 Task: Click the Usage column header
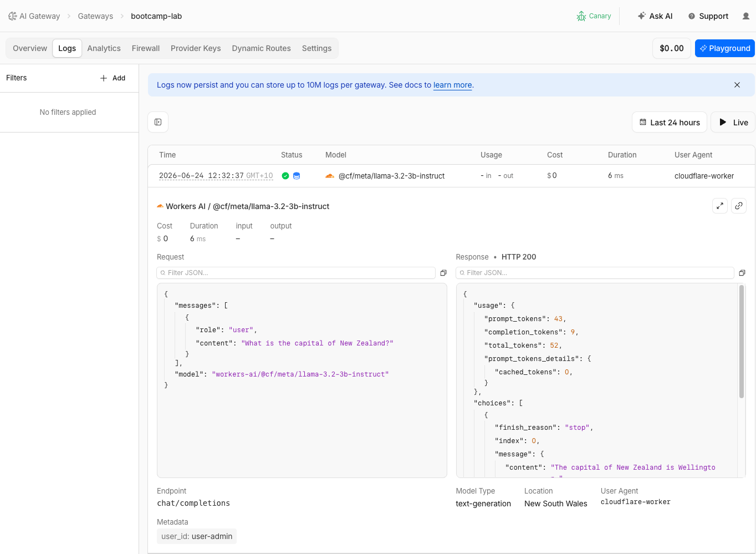491,155
